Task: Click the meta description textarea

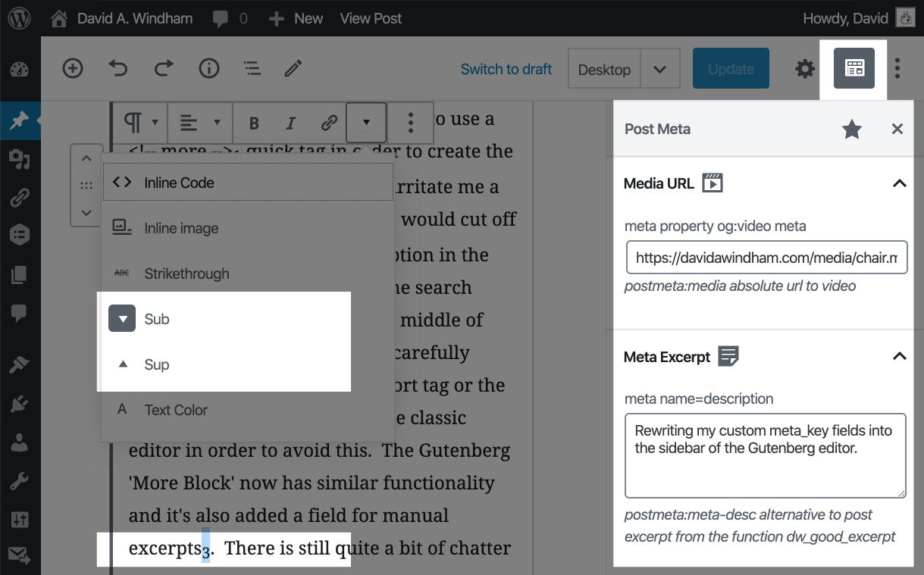Action: click(766, 455)
